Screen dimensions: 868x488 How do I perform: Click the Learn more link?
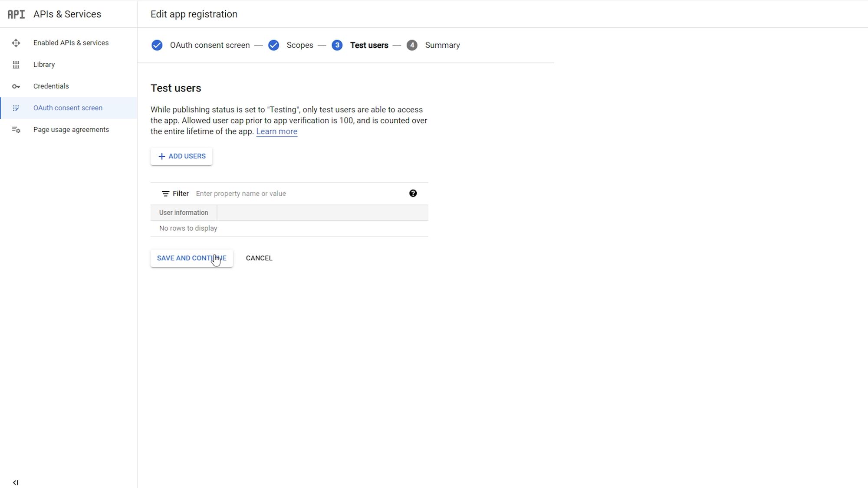276,131
